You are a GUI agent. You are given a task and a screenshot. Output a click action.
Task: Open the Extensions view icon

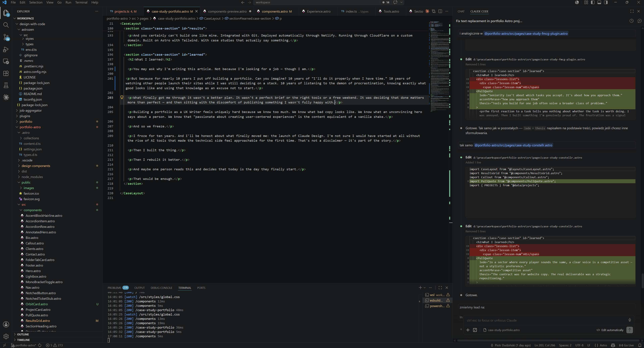click(x=6, y=73)
